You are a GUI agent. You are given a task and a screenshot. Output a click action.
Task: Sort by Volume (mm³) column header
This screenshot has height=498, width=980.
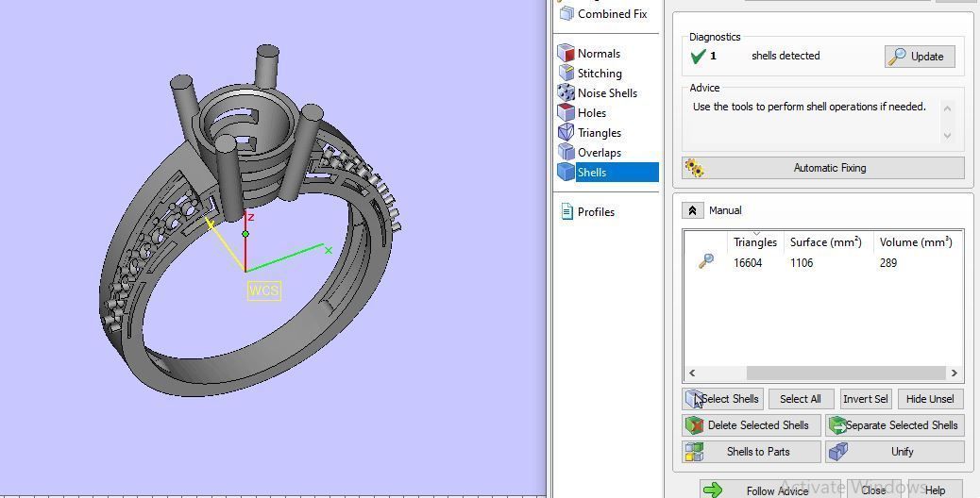[916, 242]
